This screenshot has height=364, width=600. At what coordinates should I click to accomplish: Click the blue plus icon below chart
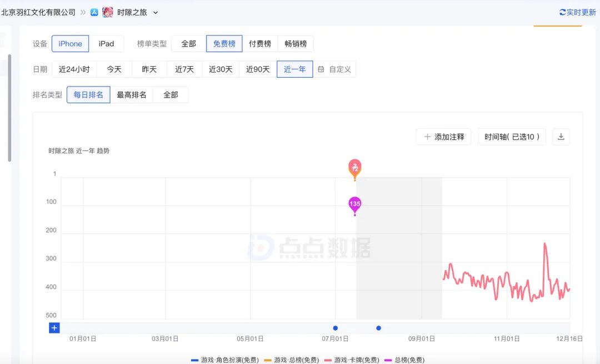tap(54, 327)
